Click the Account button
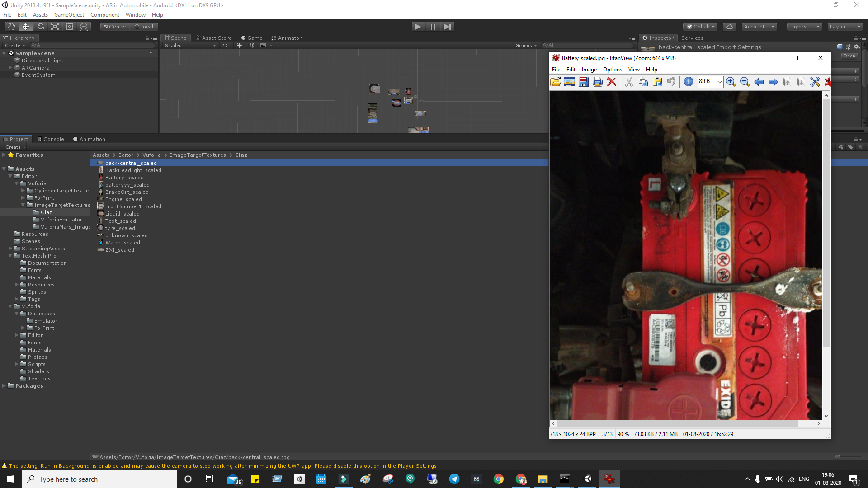 click(x=758, y=27)
